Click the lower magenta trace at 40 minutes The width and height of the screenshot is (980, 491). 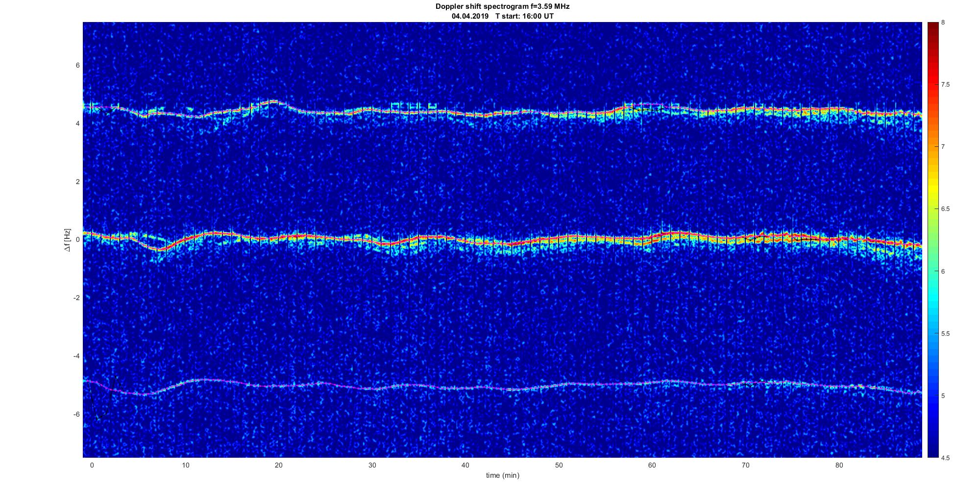[465, 388]
